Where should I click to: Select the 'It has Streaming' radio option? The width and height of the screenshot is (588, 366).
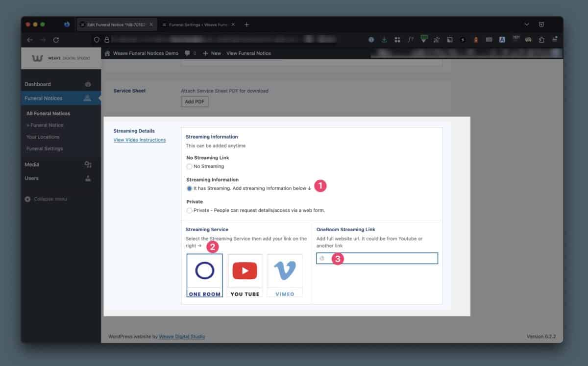click(190, 188)
